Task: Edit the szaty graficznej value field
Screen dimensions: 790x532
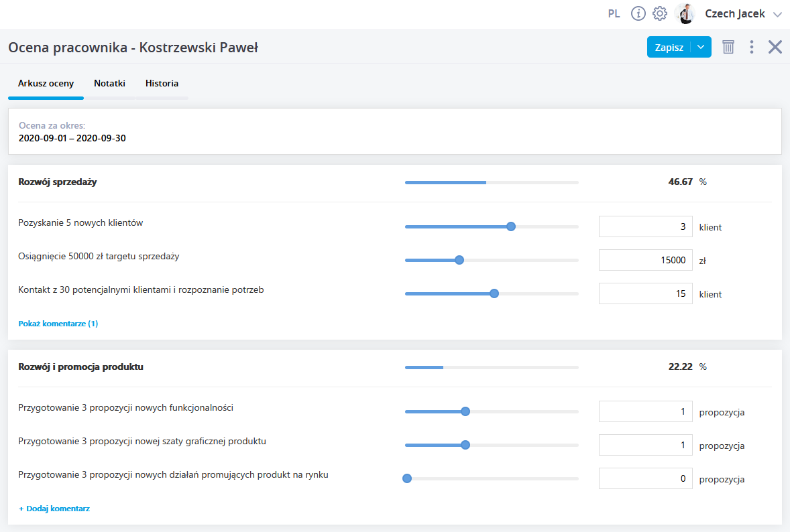Action: tap(645, 445)
